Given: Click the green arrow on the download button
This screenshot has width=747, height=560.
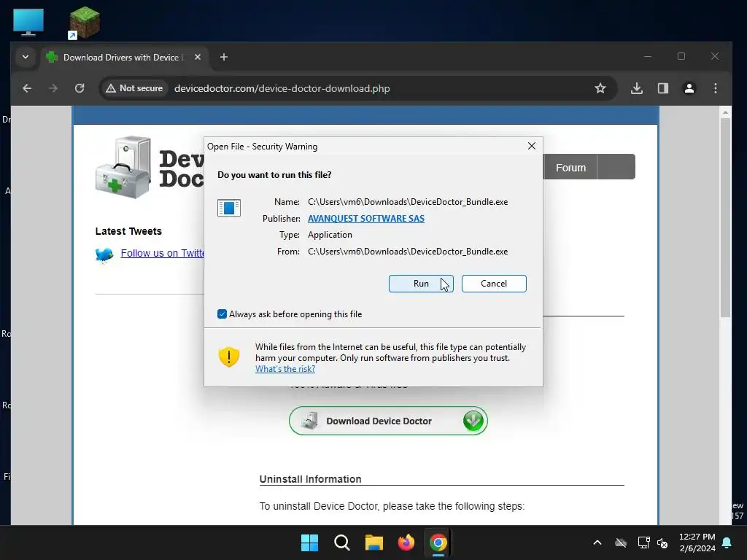Looking at the screenshot, I should click(473, 421).
